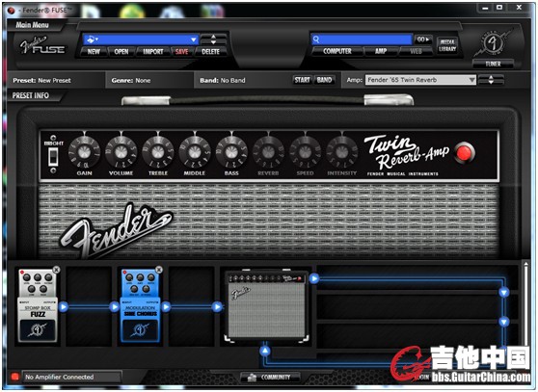Click the up arrow below amp thumbnail
Viewport: 538px width, 392px height.
coord(265,351)
